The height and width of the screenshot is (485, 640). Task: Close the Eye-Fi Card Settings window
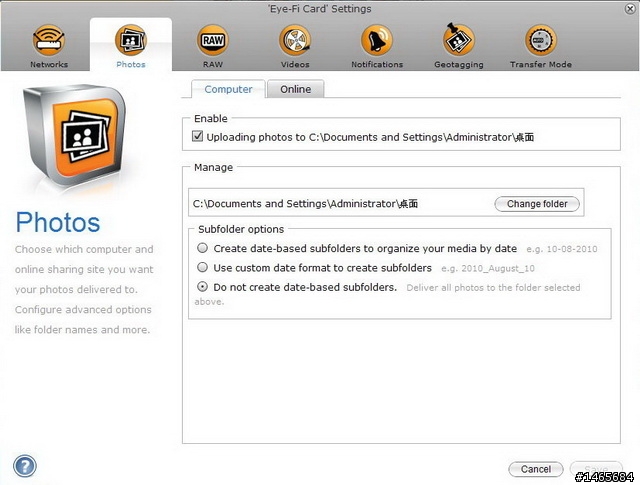coord(630,9)
